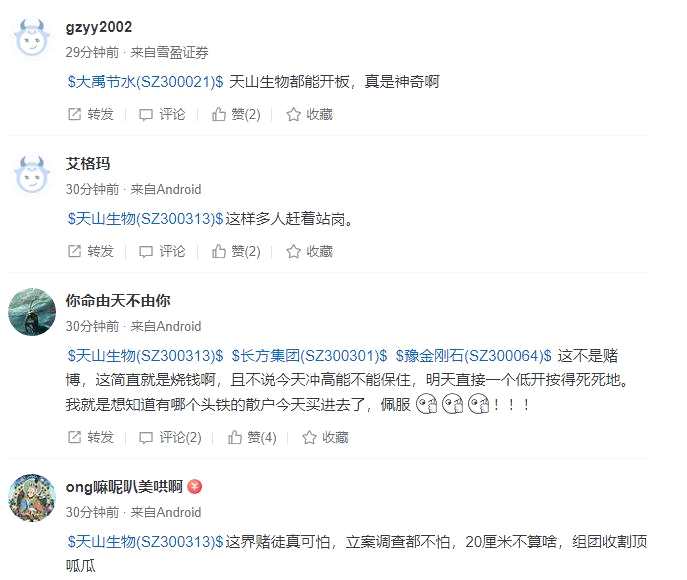Open 评论(2) on 你命由天不由你's post
Screen dimensions: 687x580
[170, 437]
